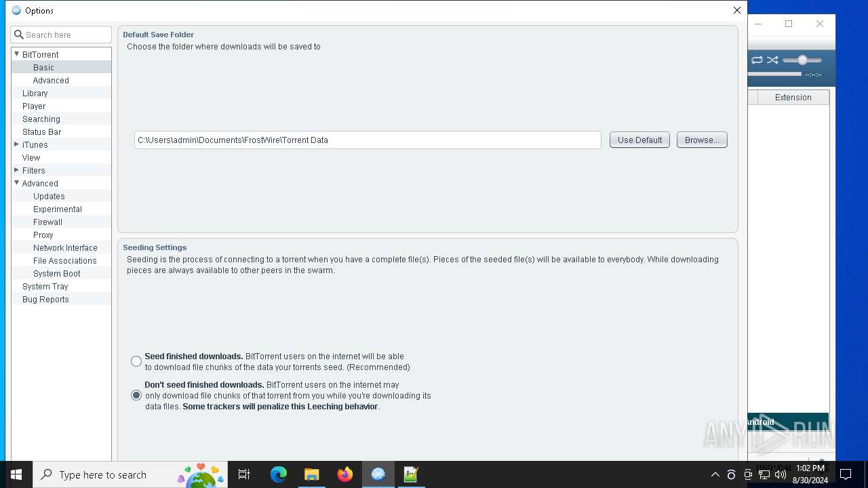Click the search magnifier icon in Options
This screenshot has height=488, width=868.
18,35
